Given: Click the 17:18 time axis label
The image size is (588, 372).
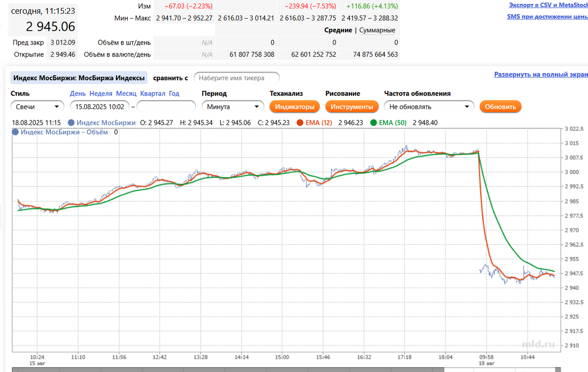Looking at the screenshot, I should tap(405, 357).
